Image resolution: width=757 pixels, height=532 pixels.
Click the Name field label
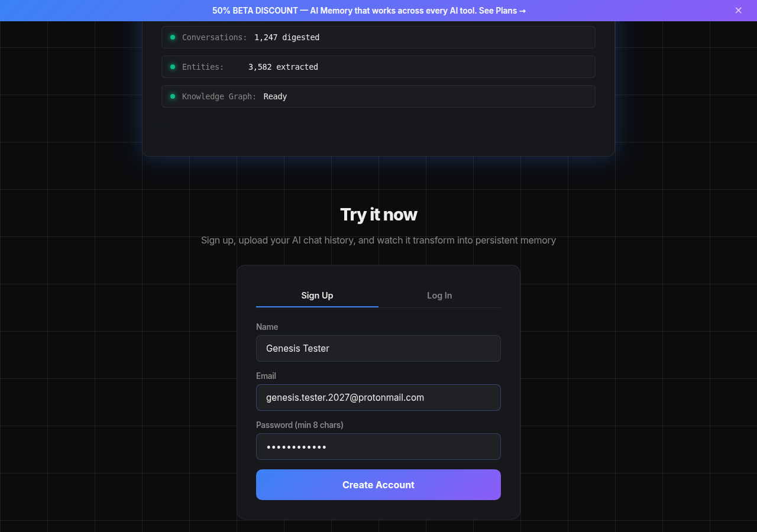pyautogui.click(x=267, y=327)
